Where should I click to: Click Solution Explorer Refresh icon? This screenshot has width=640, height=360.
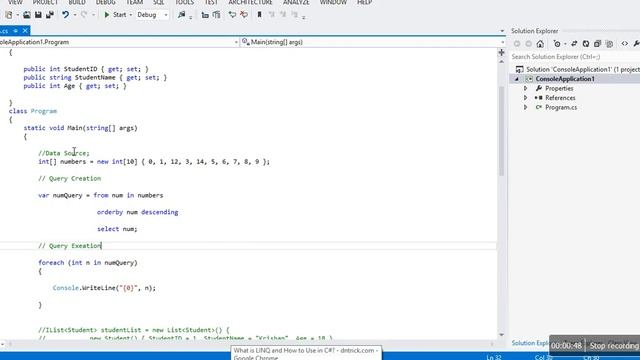(x=586, y=44)
